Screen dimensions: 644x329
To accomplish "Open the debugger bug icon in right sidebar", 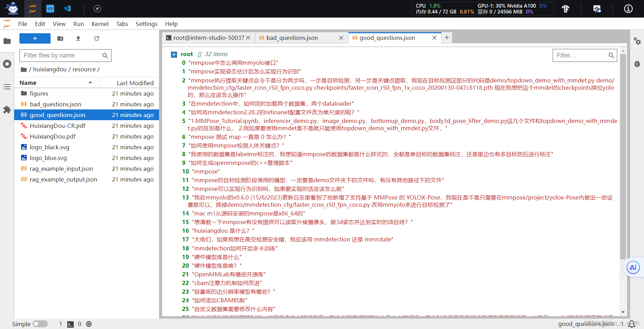I will click(637, 64).
